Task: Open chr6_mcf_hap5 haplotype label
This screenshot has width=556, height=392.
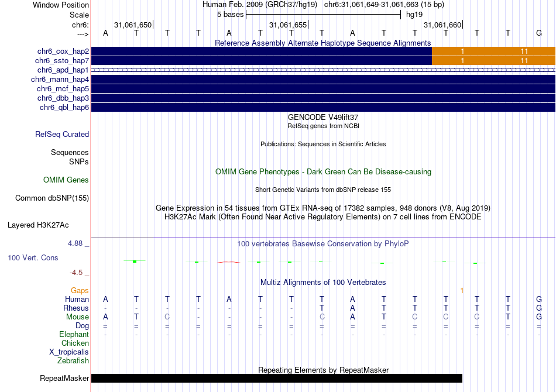Action: pyautogui.click(x=63, y=88)
